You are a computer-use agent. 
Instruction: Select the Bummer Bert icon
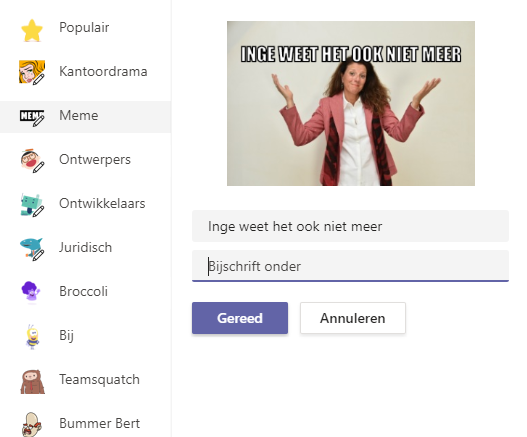pos(32,425)
